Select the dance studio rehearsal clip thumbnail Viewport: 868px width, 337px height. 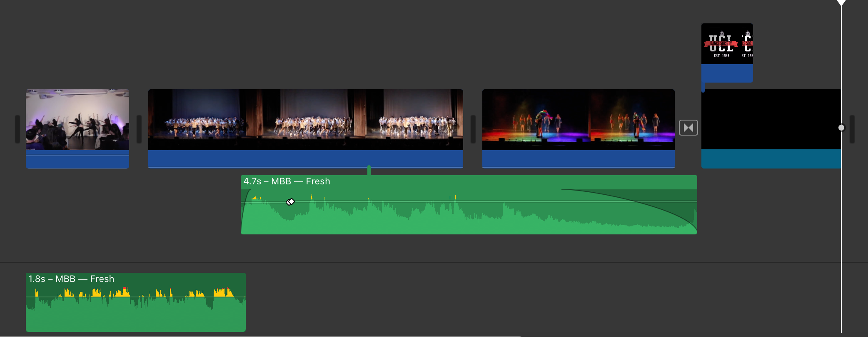coord(77,120)
